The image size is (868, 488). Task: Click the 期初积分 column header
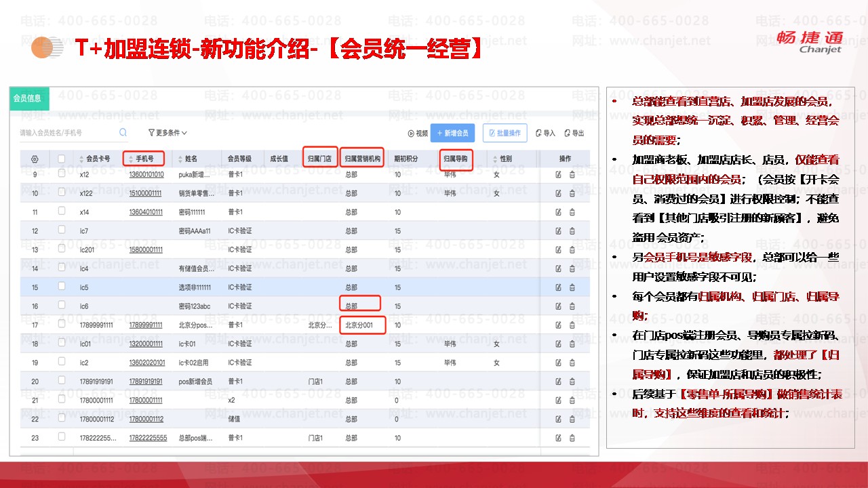[x=406, y=159]
